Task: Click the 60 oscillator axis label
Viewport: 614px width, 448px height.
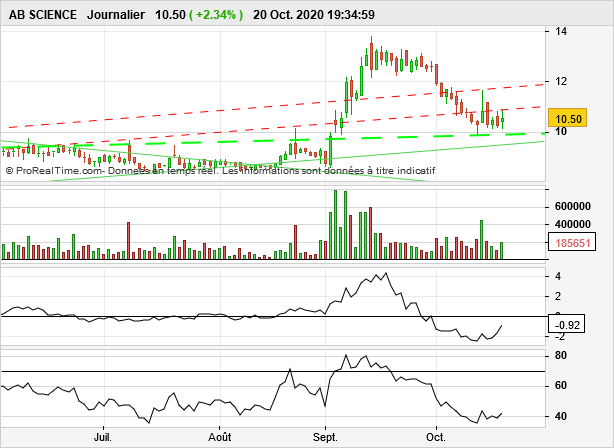Action: click(x=561, y=386)
